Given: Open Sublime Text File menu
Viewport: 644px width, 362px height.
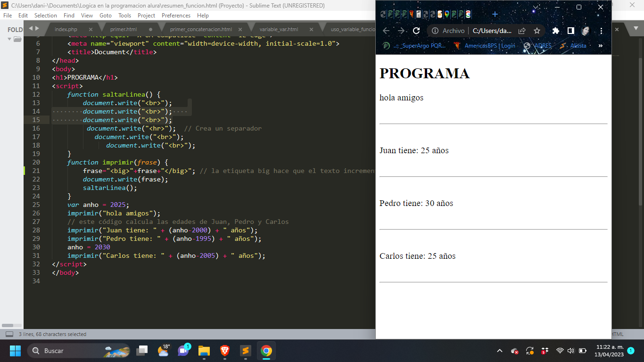Looking at the screenshot, I should coord(8,15).
